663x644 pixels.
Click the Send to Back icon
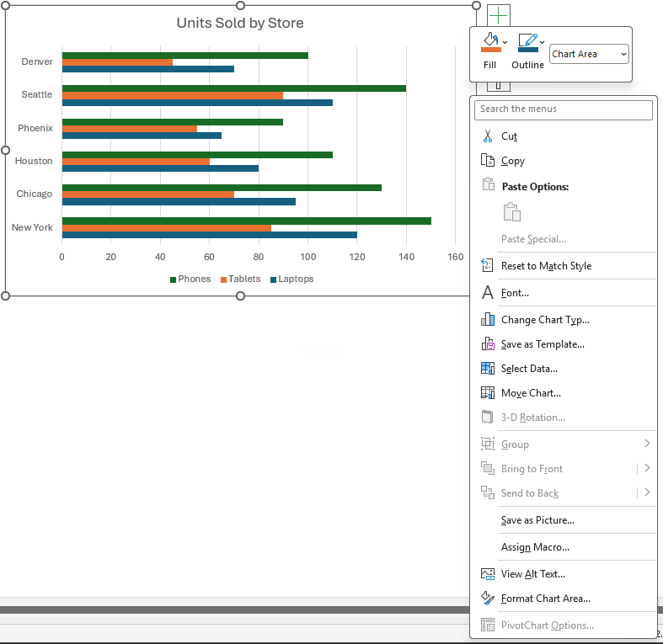488,492
